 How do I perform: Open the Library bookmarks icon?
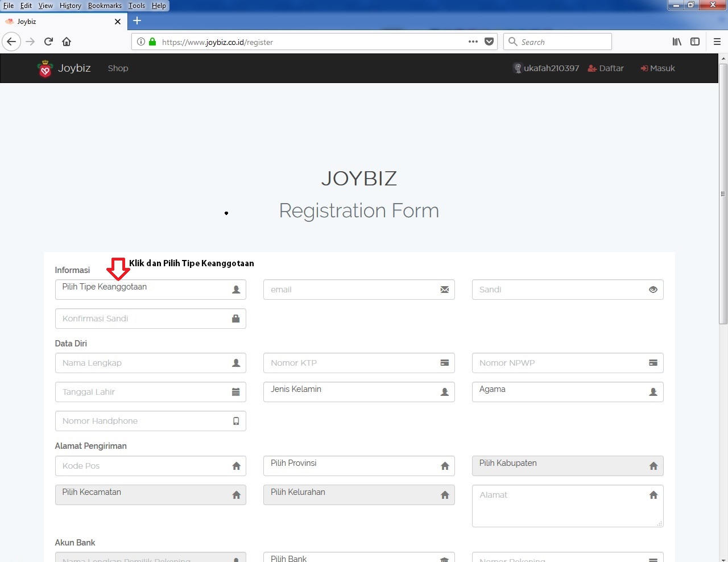point(677,42)
